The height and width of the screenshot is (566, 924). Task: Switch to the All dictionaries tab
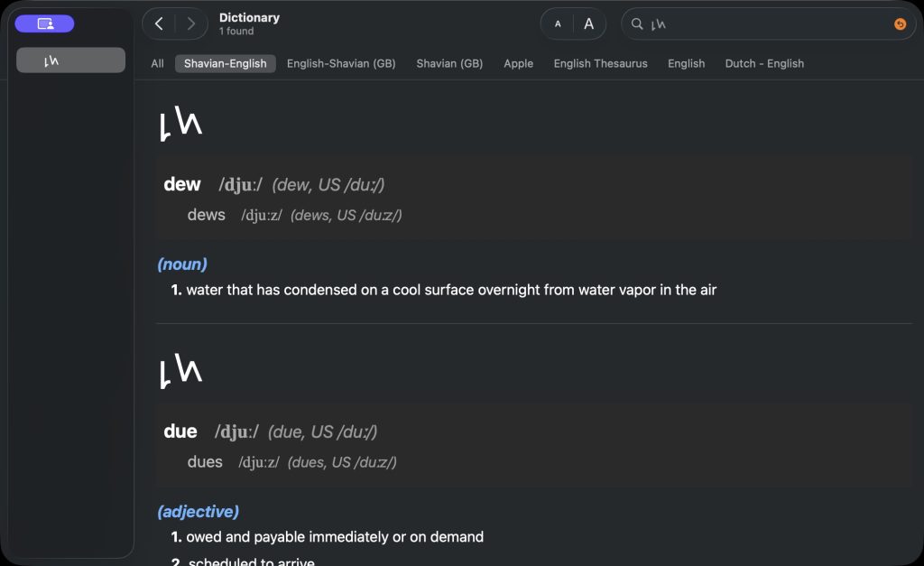click(157, 63)
